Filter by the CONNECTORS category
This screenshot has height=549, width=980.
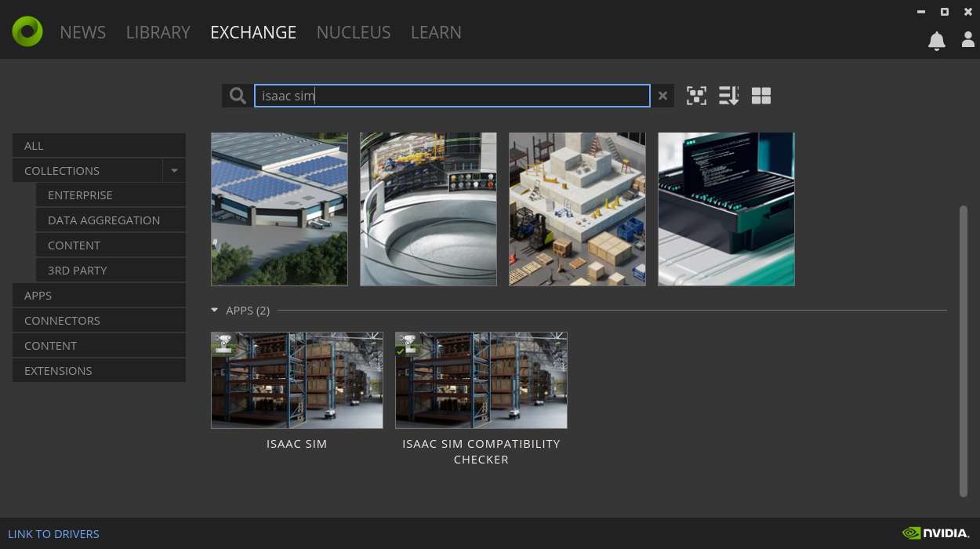pos(99,321)
